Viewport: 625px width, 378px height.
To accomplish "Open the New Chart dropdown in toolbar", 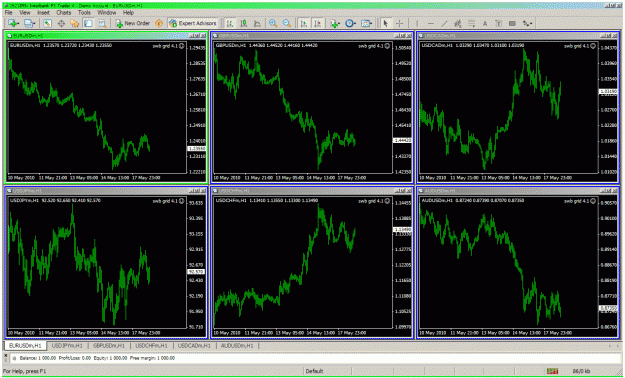I will (14, 24).
